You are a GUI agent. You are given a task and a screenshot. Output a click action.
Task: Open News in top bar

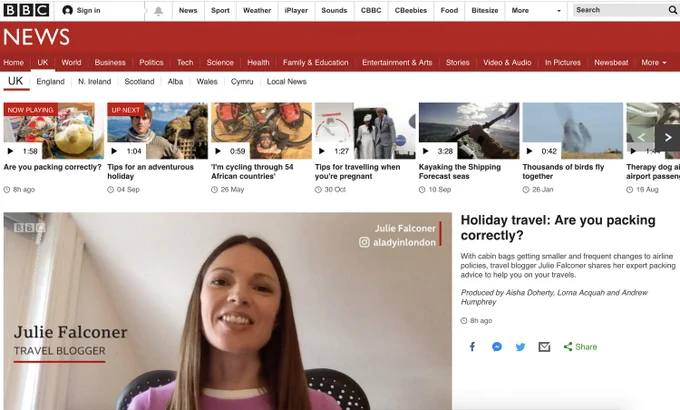click(188, 10)
